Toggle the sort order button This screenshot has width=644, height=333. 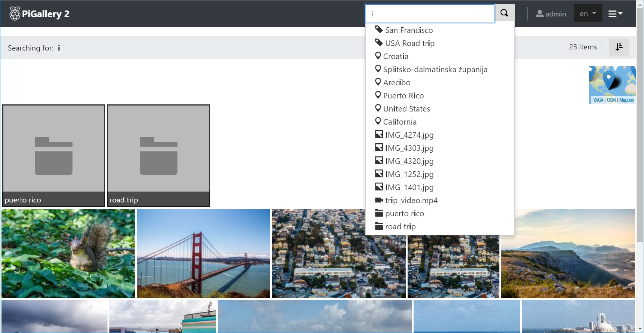(x=619, y=47)
